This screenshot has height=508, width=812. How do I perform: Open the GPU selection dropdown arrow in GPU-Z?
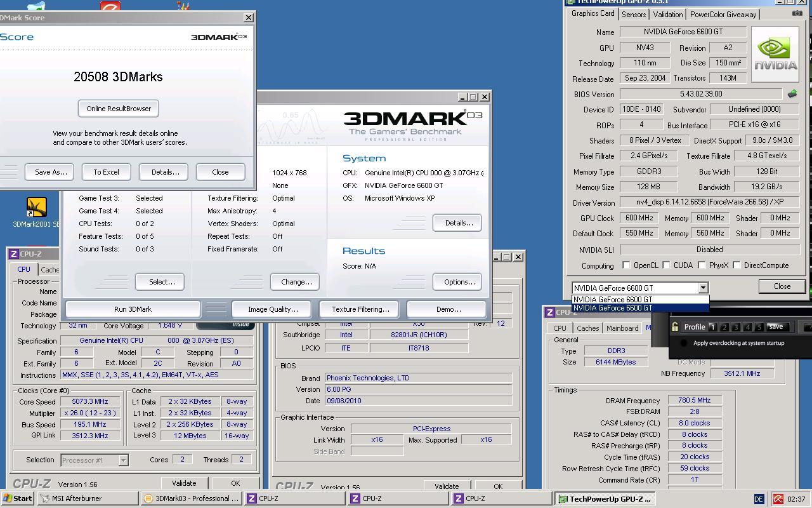tap(703, 288)
